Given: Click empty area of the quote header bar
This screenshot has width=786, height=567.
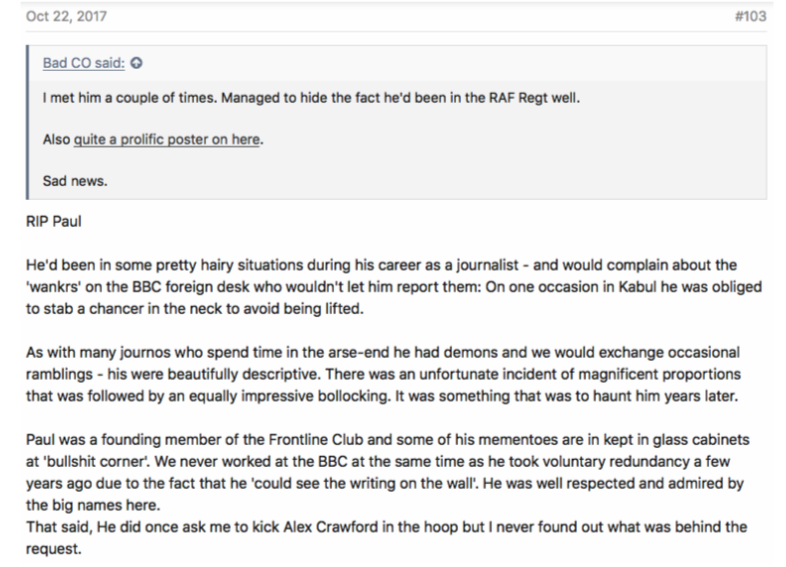Looking at the screenshot, I should 451,63.
